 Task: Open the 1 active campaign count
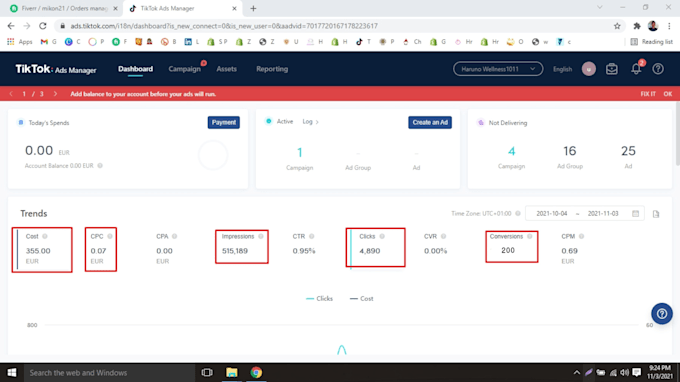coord(299,153)
